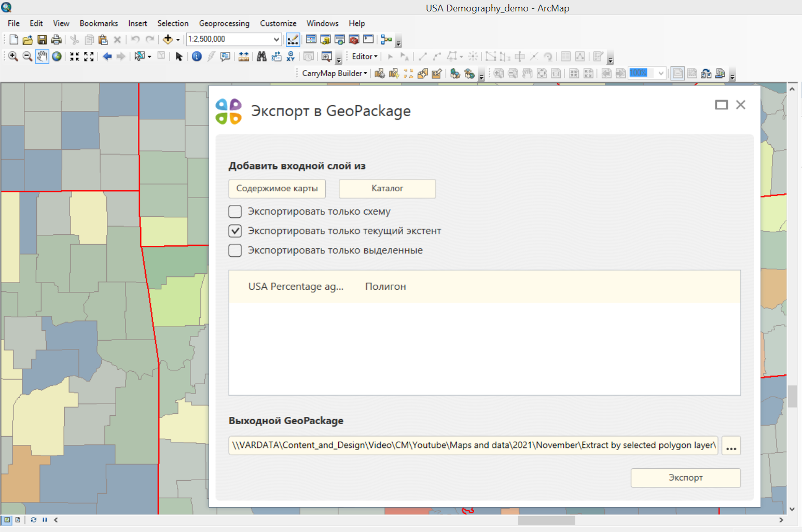Click the Paste clipboard icon
802x532 pixels.
[x=103, y=39]
